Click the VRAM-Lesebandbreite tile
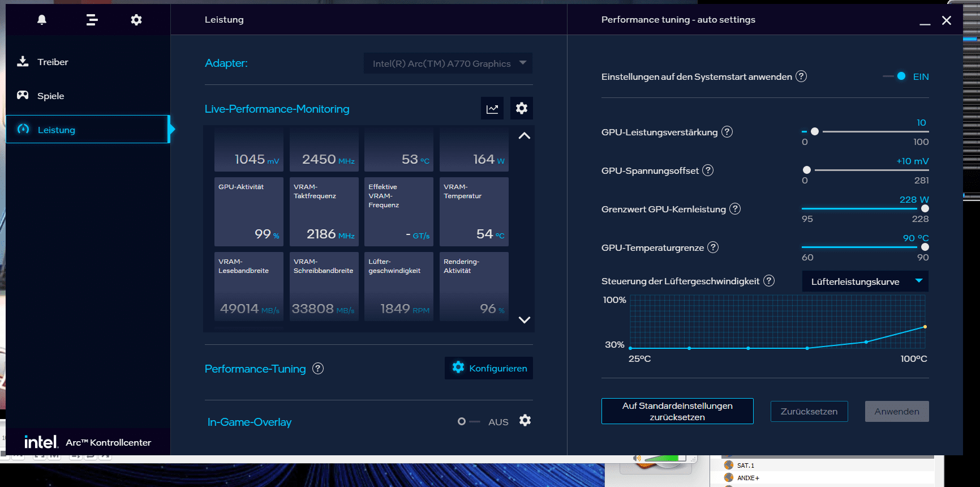This screenshot has width=980, height=487. click(x=249, y=287)
